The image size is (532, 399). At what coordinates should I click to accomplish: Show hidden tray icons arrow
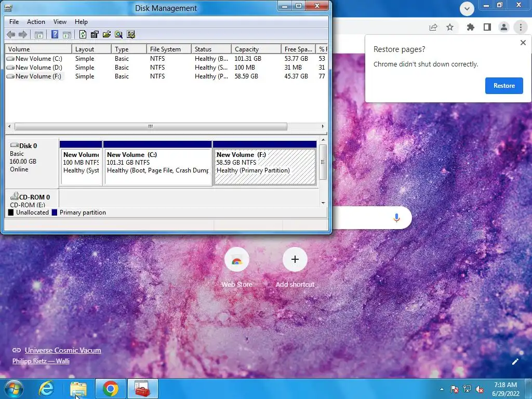pos(442,389)
